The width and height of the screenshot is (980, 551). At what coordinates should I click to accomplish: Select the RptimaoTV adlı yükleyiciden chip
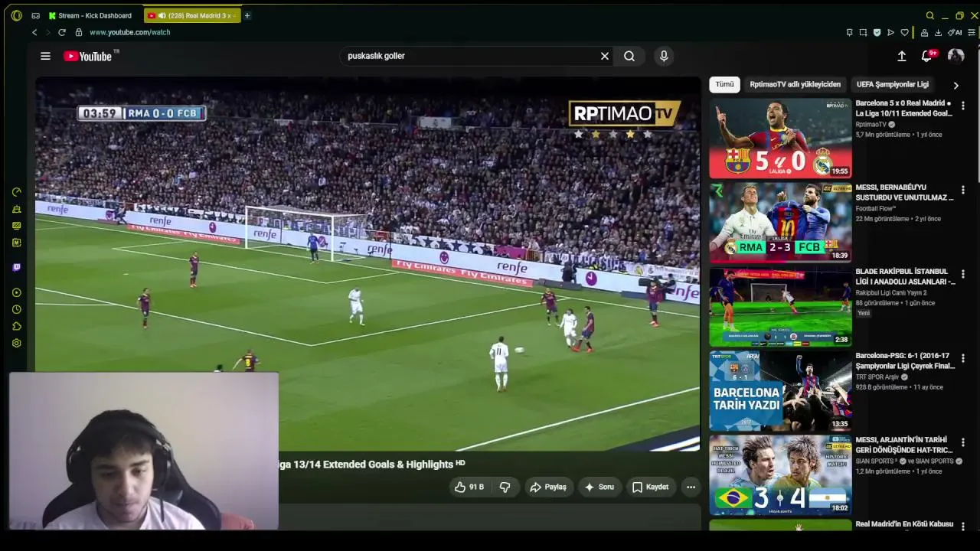[x=795, y=84]
